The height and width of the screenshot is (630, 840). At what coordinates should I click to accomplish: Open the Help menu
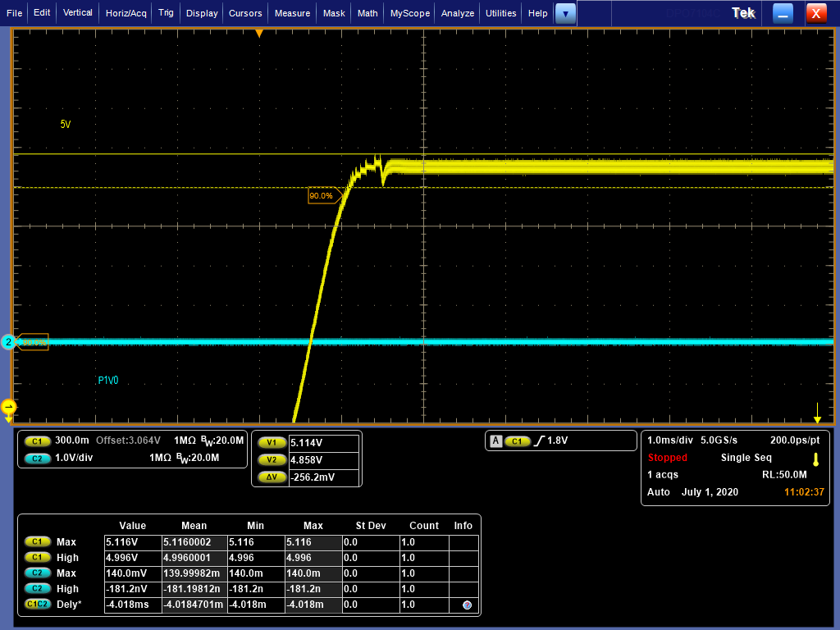[538, 13]
